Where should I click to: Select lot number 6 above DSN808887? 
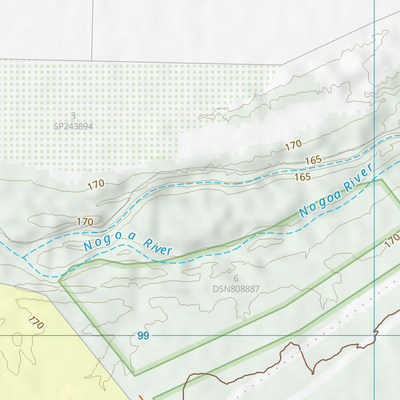tap(236, 278)
